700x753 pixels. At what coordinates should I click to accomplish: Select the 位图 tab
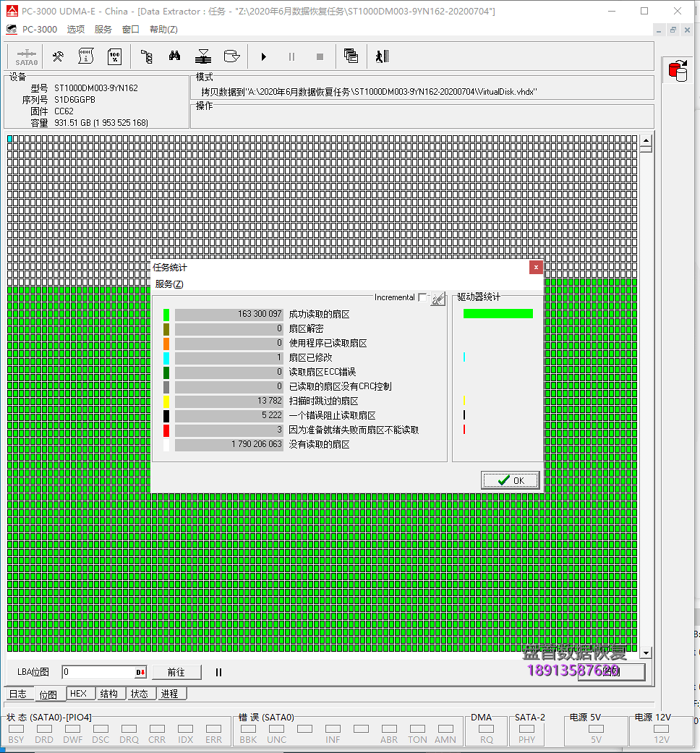click(x=48, y=694)
